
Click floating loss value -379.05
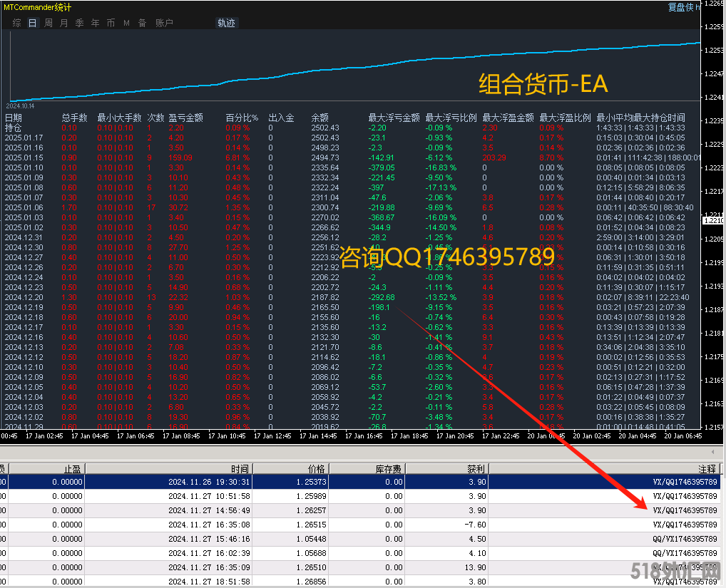click(382, 168)
